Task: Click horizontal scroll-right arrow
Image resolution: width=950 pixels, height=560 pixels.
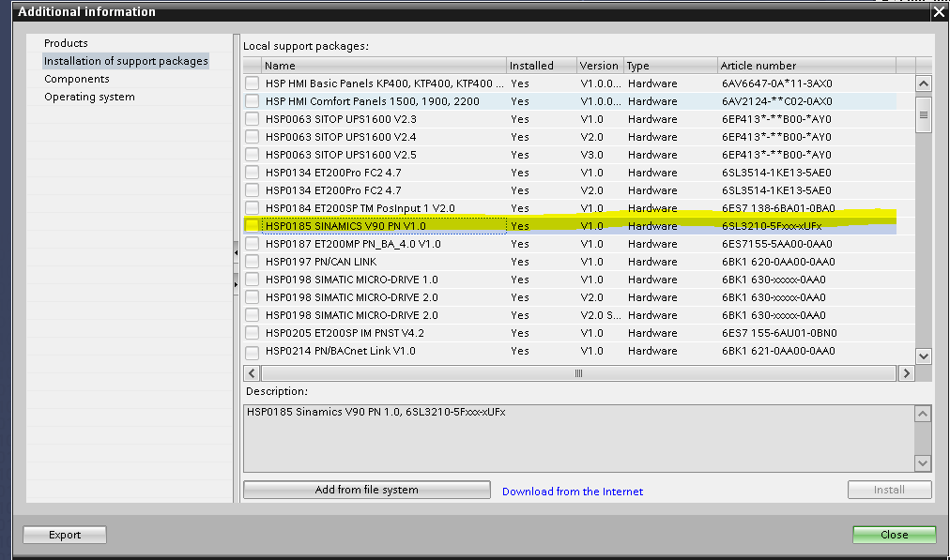Action: [907, 373]
